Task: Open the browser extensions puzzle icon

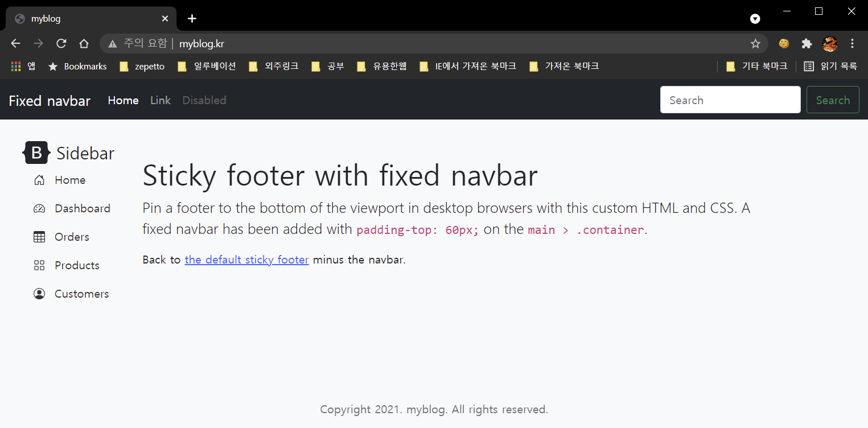Action: point(807,44)
